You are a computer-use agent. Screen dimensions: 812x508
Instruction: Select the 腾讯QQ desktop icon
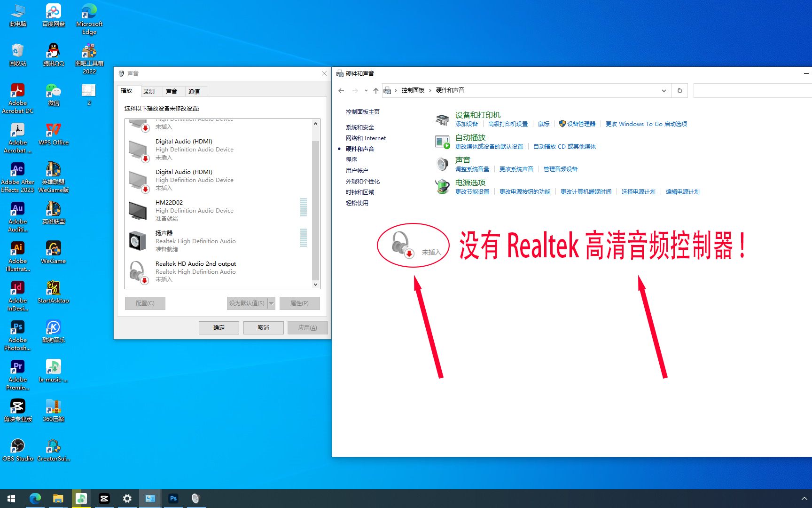[54, 55]
